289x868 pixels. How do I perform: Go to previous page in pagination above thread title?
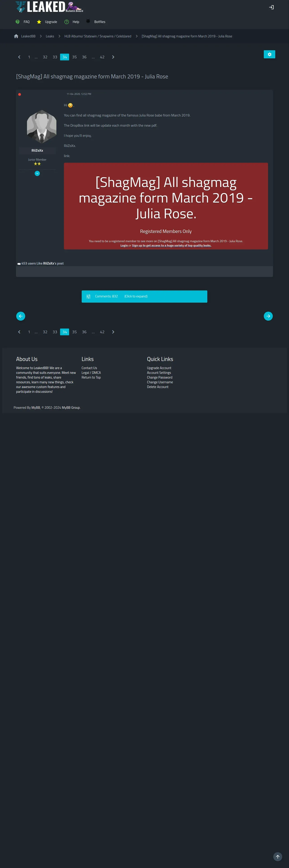(x=19, y=57)
